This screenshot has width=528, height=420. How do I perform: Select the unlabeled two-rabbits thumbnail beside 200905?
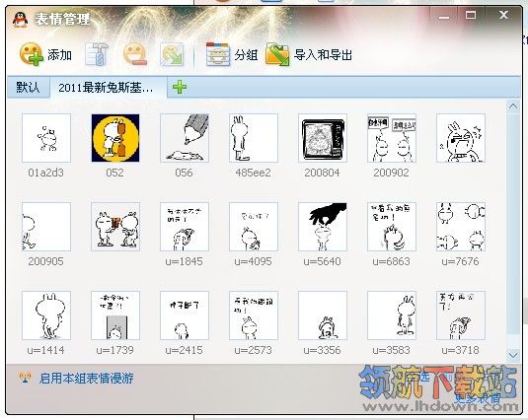[115, 227]
